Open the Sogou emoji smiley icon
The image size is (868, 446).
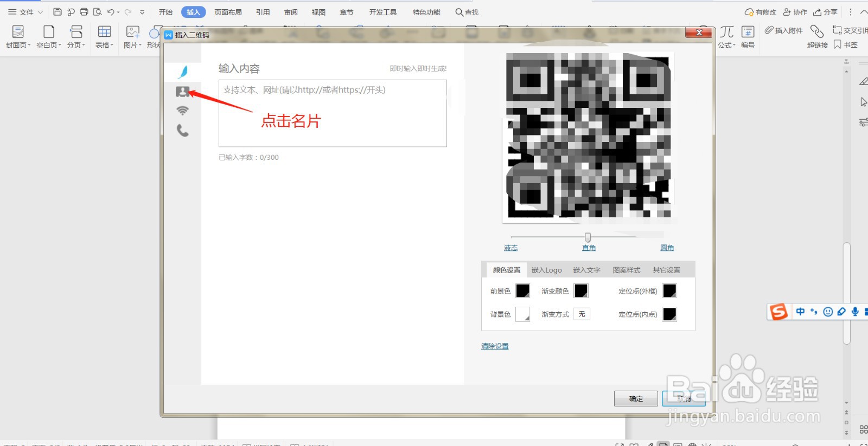tap(828, 312)
